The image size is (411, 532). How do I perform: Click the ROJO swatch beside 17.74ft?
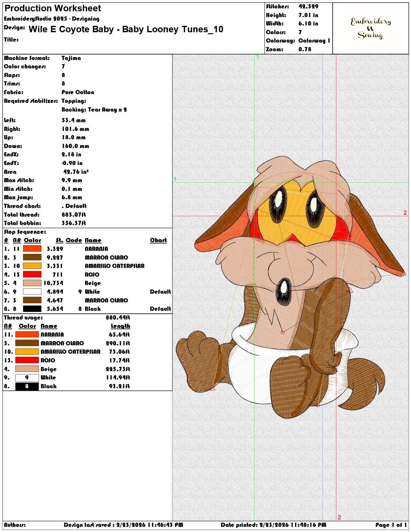[x=27, y=360]
